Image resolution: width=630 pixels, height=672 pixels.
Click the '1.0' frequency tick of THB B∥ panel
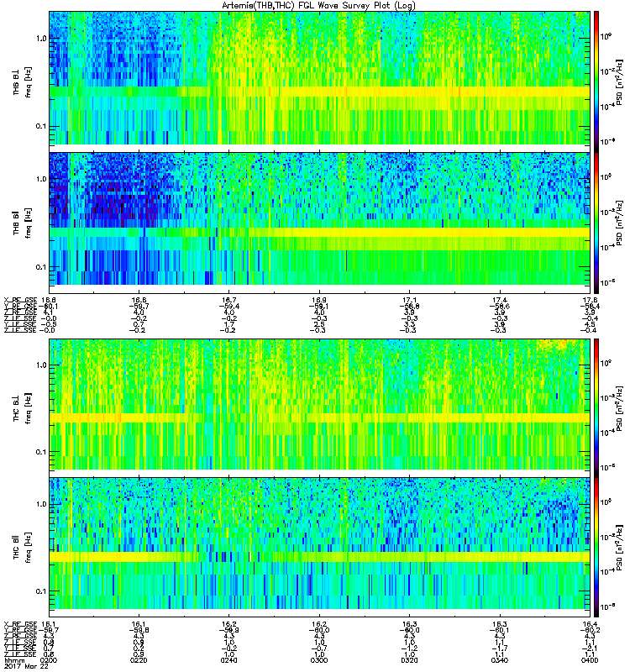pyautogui.click(x=41, y=179)
